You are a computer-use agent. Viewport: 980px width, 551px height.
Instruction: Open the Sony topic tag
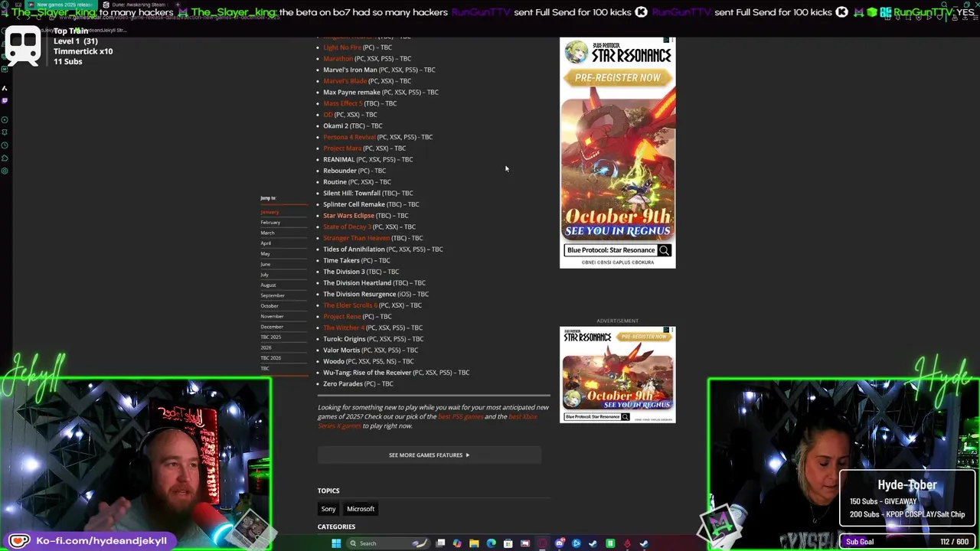(x=328, y=509)
